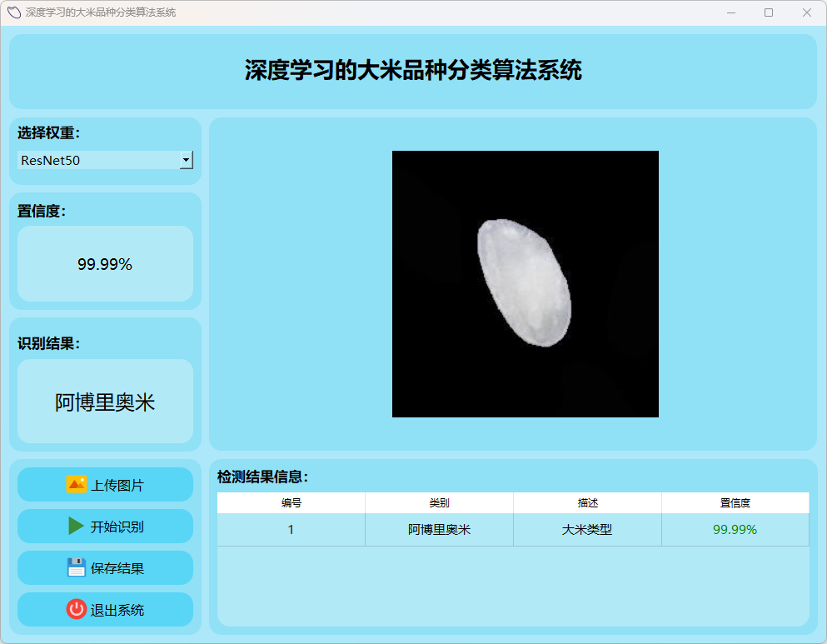Minimize the rice classification window
This screenshot has width=827, height=644.
tap(731, 12)
